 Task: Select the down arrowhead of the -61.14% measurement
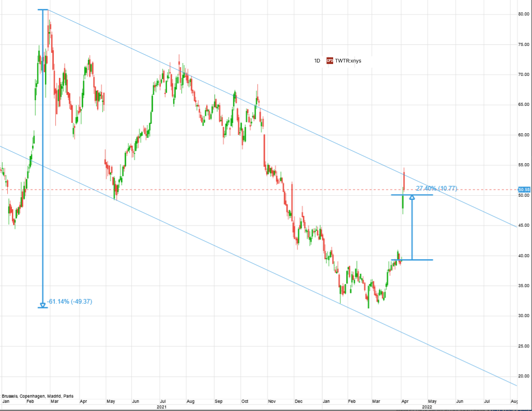(43, 304)
